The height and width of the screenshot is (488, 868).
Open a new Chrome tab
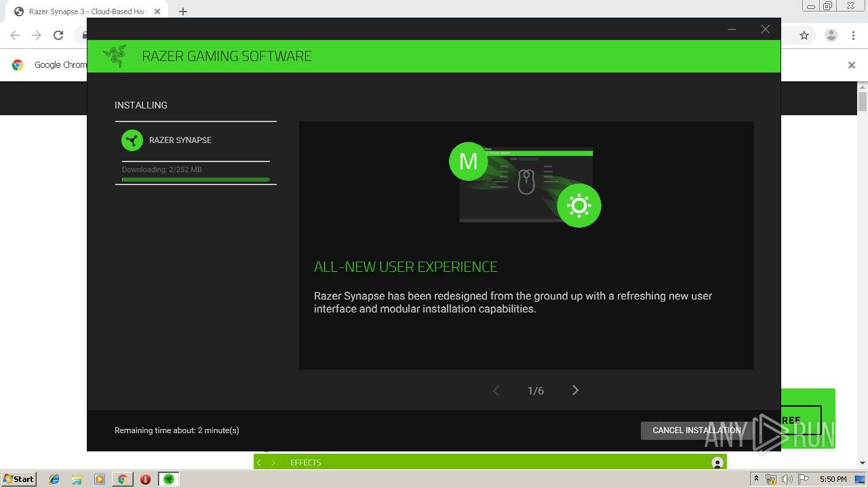(183, 12)
